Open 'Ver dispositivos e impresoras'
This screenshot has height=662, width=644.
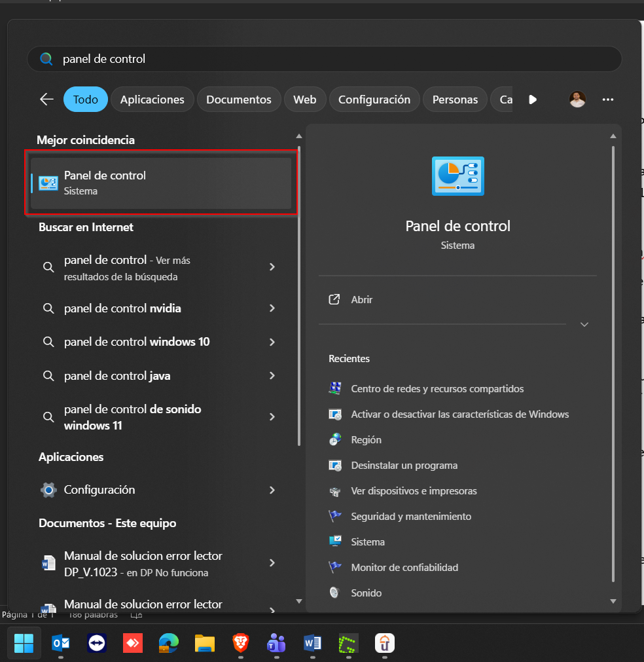pyautogui.click(x=414, y=491)
